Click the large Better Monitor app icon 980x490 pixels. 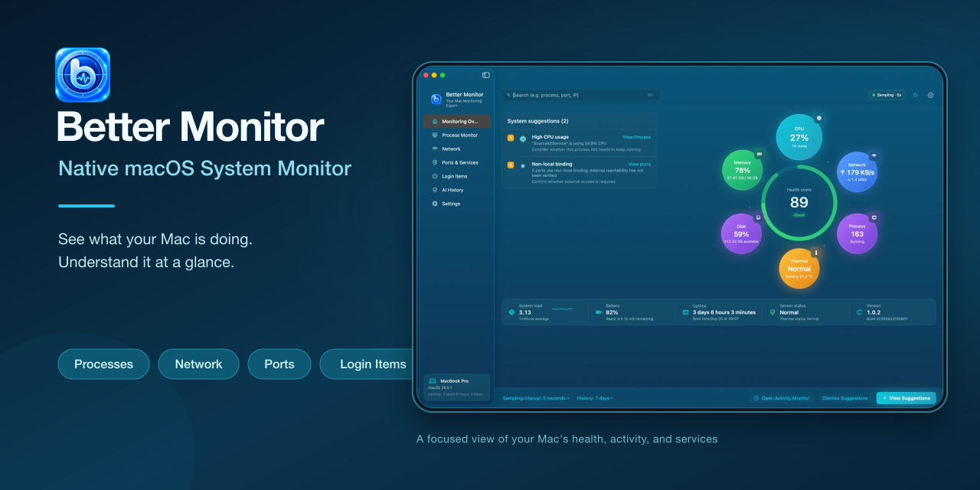[83, 75]
